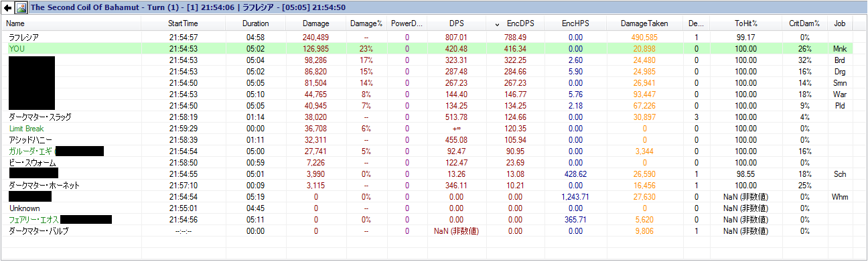This screenshot has width=868, height=264.
Task: Click the back arrow icon in title bar
Action: [x=8, y=8]
